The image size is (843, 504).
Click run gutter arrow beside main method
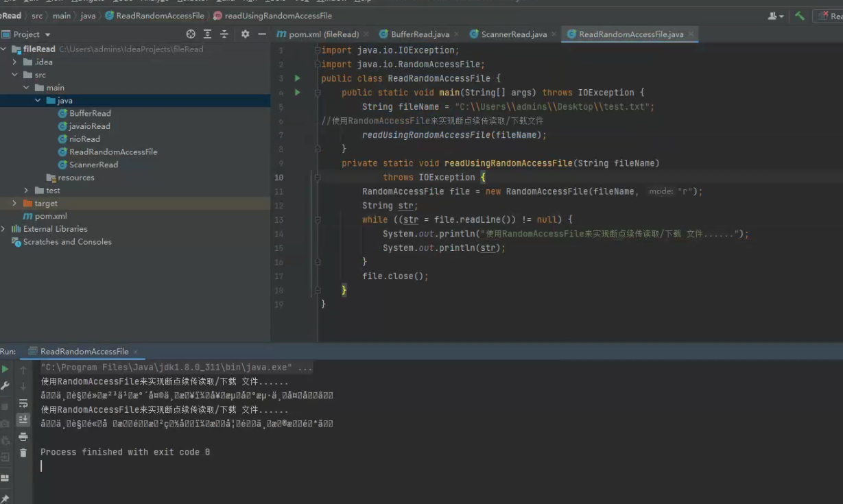pyautogui.click(x=297, y=93)
